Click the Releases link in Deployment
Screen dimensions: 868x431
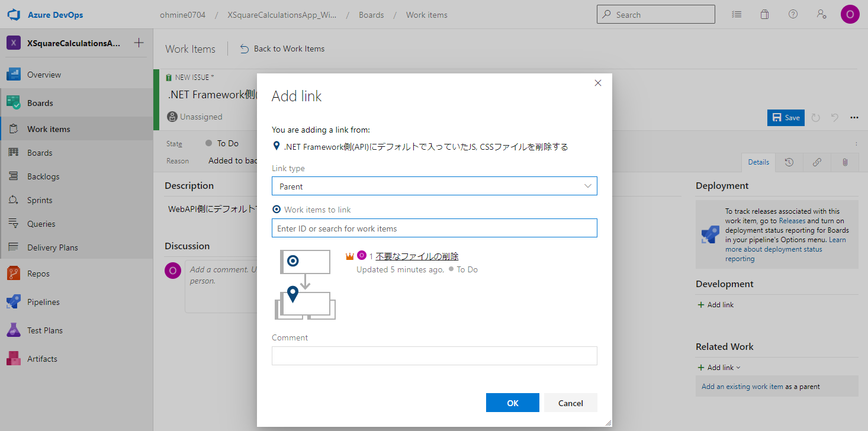[x=792, y=221]
